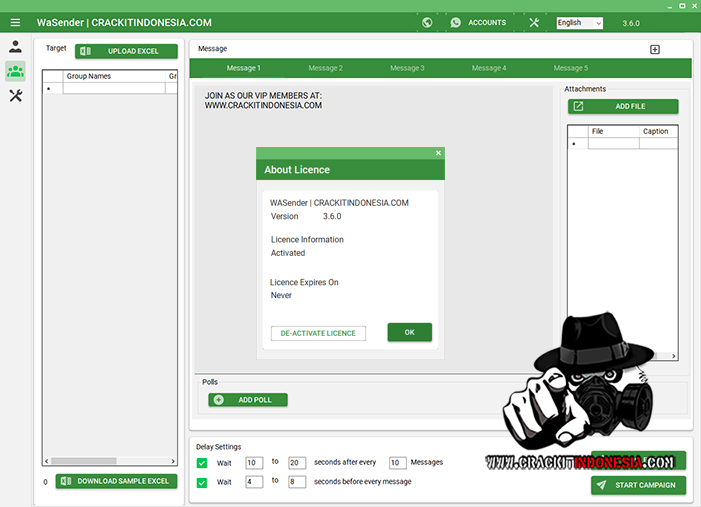Toggle the wait before every message checkbox
This screenshot has width=701, height=507.
(x=202, y=482)
